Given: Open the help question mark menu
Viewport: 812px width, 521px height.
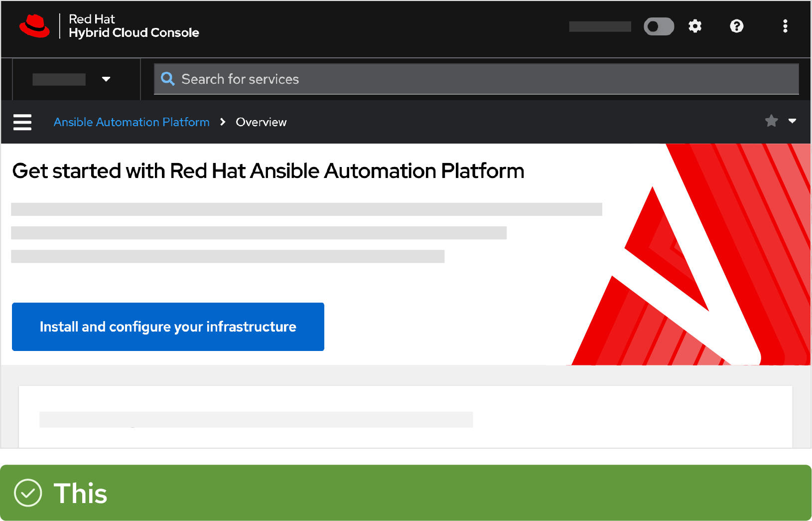Looking at the screenshot, I should (737, 26).
